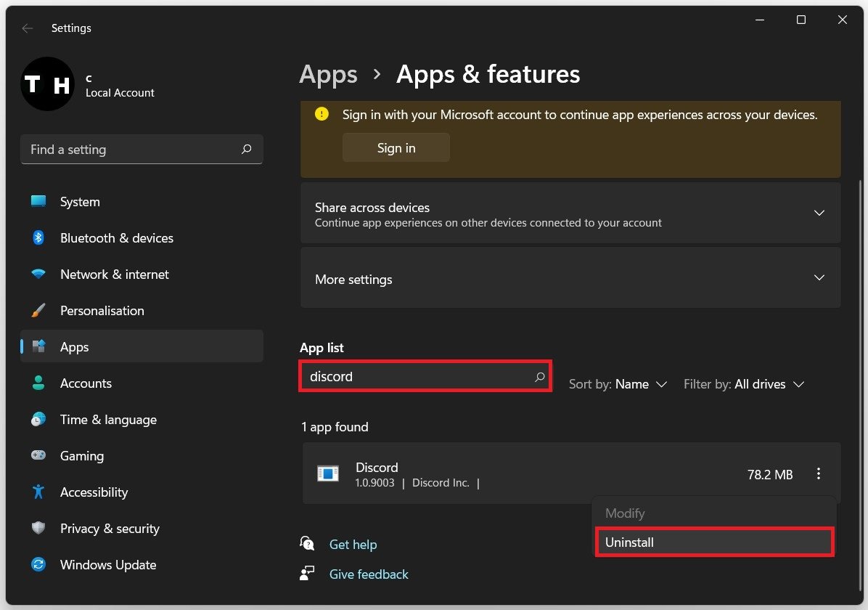Go to Network & internet settings
The image size is (868, 610).
(114, 274)
